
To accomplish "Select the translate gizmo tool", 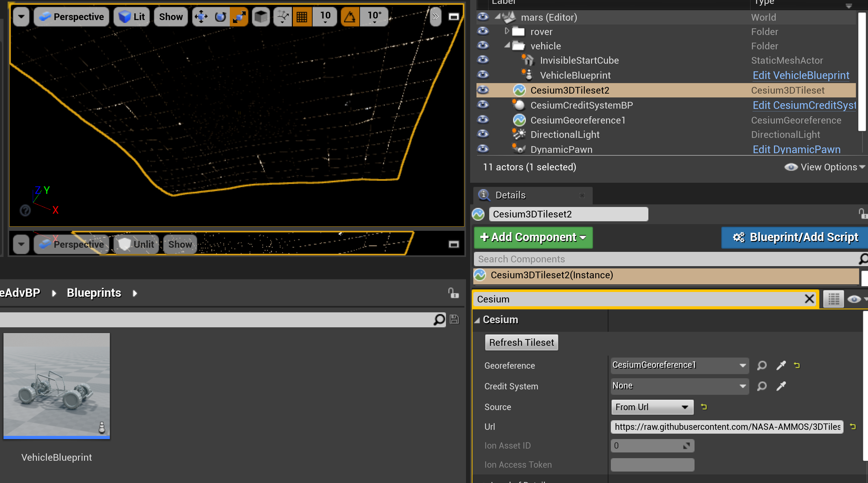I will coord(201,17).
